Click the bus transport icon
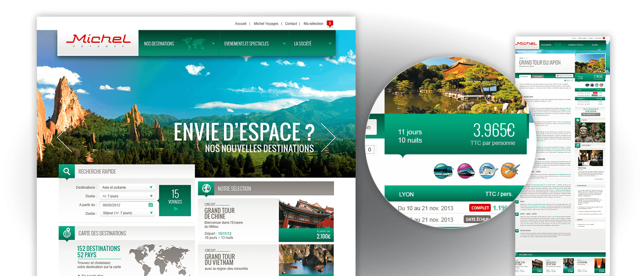 click(x=443, y=171)
